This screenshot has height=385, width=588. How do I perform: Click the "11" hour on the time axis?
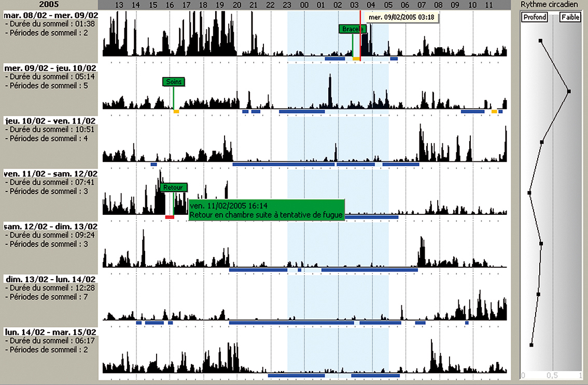pyautogui.click(x=488, y=5)
